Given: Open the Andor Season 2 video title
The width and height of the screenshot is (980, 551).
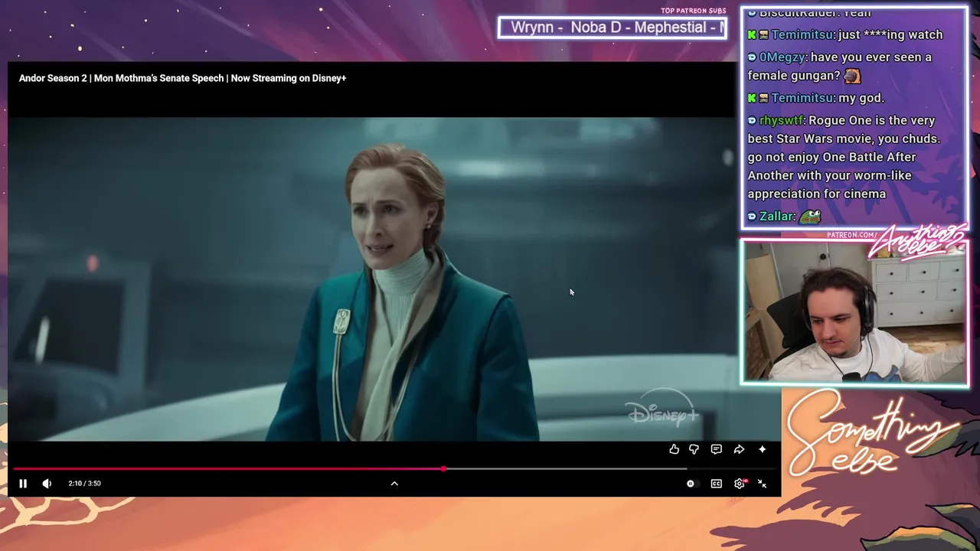Looking at the screenshot, I should (x=182, y=78).
